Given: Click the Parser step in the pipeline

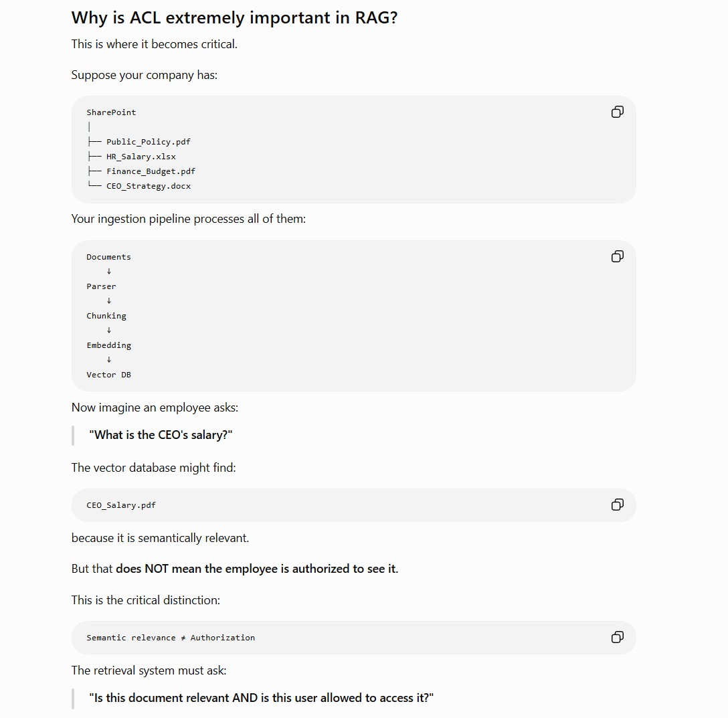Looking at the screenshot, I should tap(101, 286).
